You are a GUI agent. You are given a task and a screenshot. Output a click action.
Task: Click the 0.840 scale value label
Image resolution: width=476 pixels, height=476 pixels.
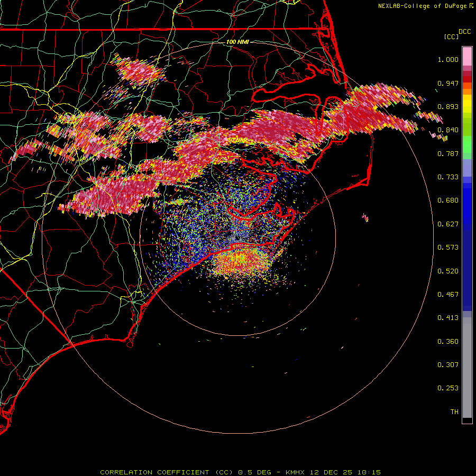448,130
